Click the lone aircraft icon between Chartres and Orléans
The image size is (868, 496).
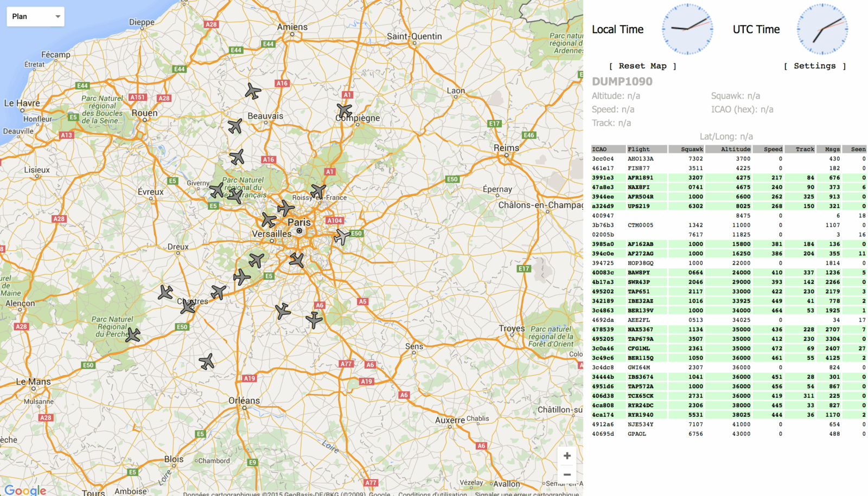[x=207, y=361]
